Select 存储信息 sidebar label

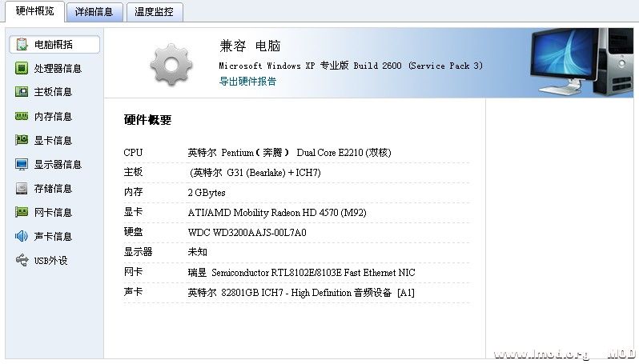tap(53, 189)
